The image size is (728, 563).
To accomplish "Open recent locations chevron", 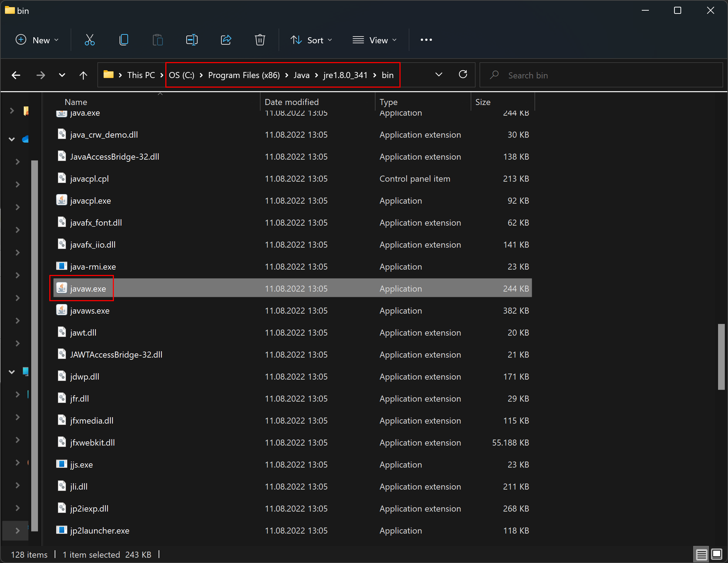I will click(62, 75).
